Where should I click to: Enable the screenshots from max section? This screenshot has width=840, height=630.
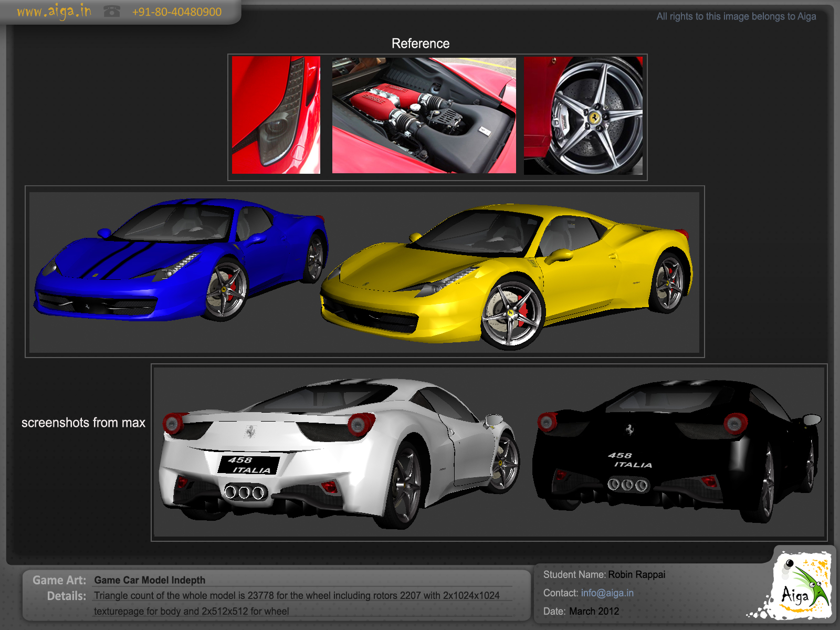coord(83,422)
